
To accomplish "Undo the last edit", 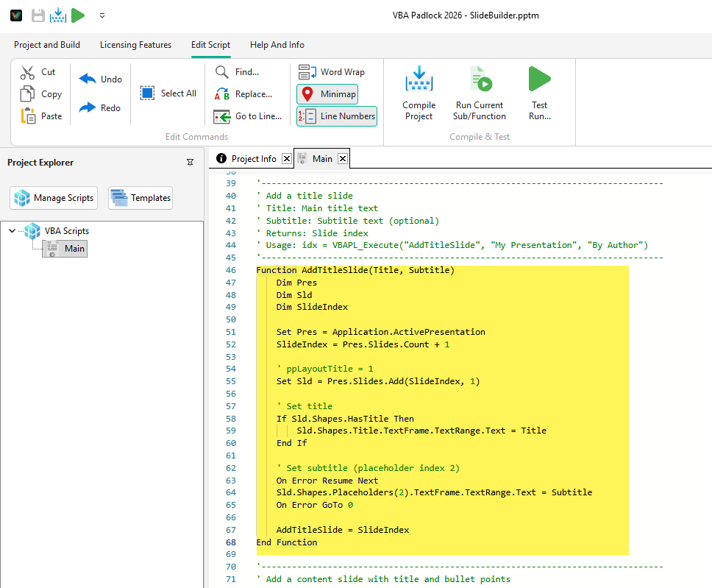I will click(100, 79).
